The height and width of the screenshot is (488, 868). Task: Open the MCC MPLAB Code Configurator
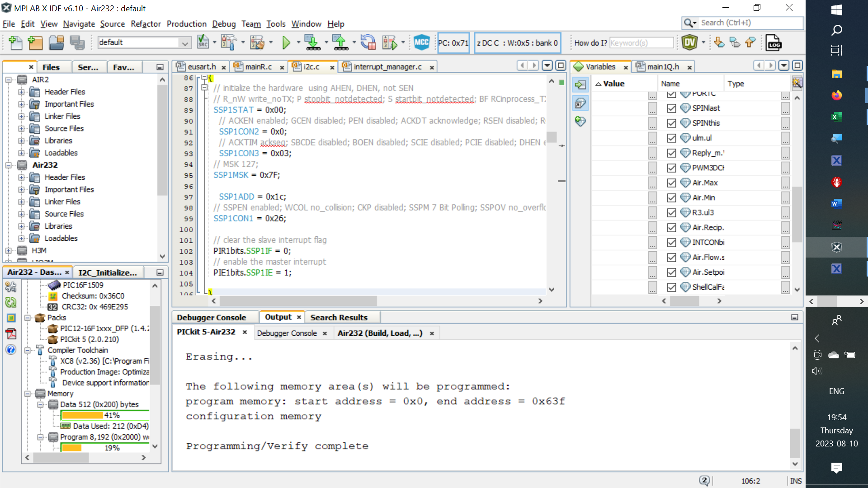[x=421, y=42]
